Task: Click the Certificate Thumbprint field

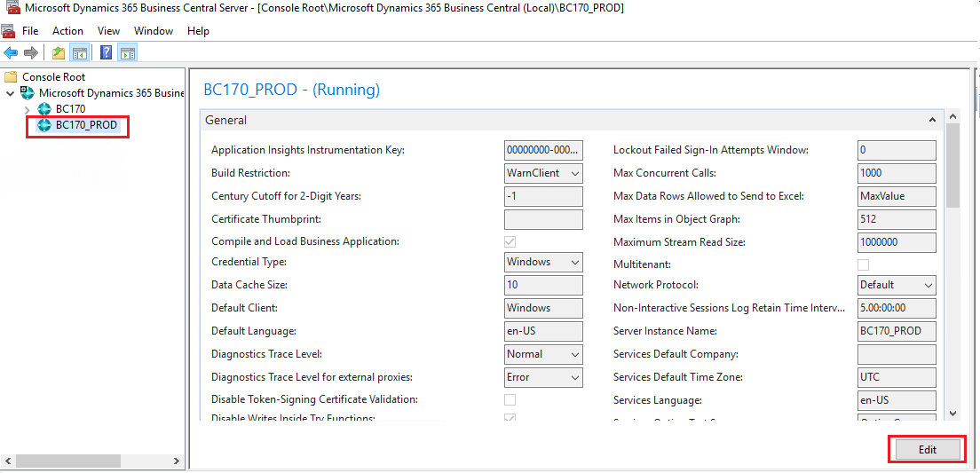Action: (543, 219)
